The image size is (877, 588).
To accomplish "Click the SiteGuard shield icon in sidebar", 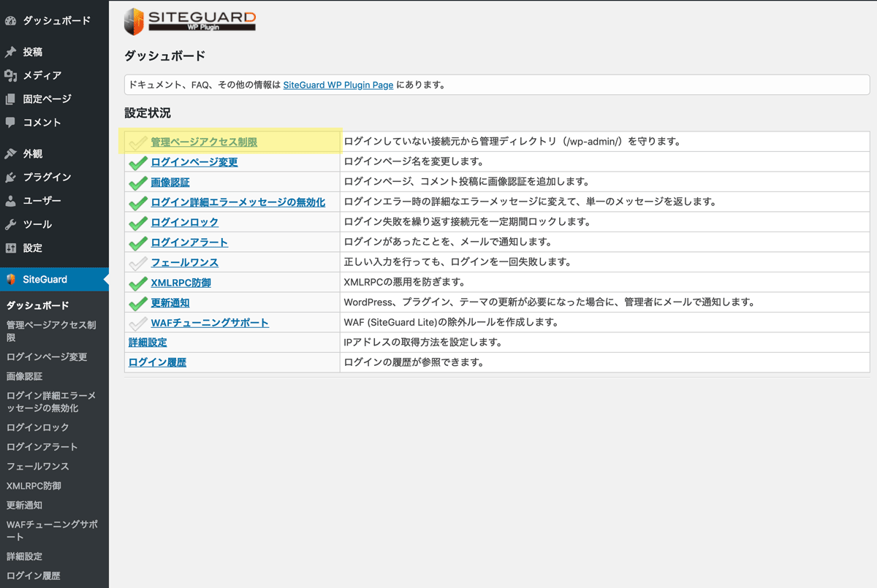I will pyautogui.click(x=10, y=279).
